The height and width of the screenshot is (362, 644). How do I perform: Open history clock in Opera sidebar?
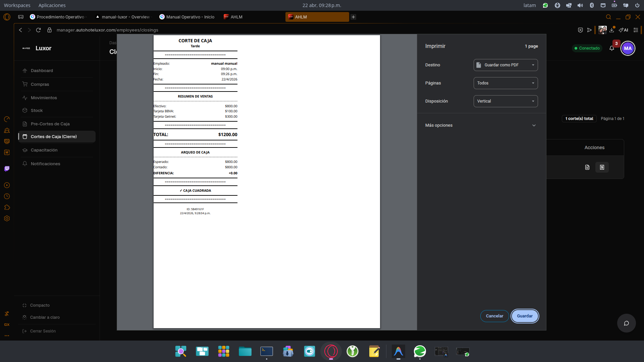tap(7, 196)
